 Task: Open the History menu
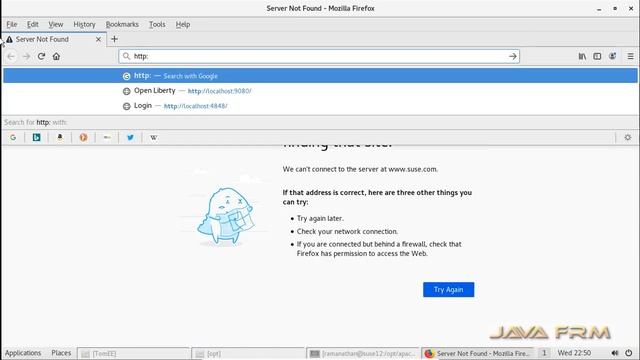click(84, 24)
